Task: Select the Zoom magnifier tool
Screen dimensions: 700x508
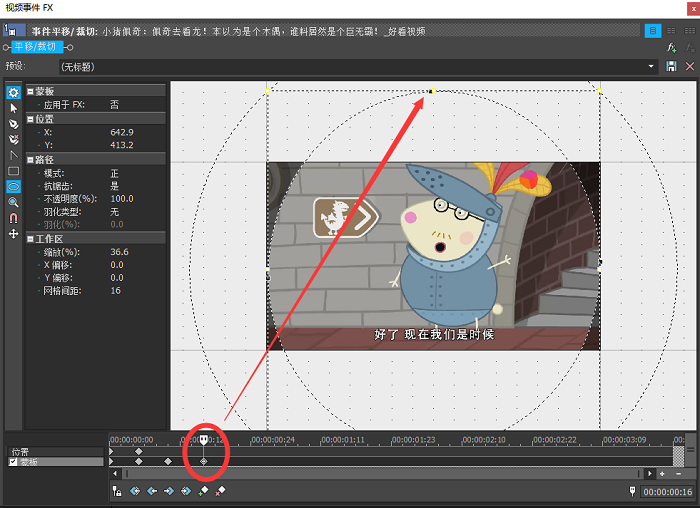Action: pyautogui.click(x=13, y=202)
